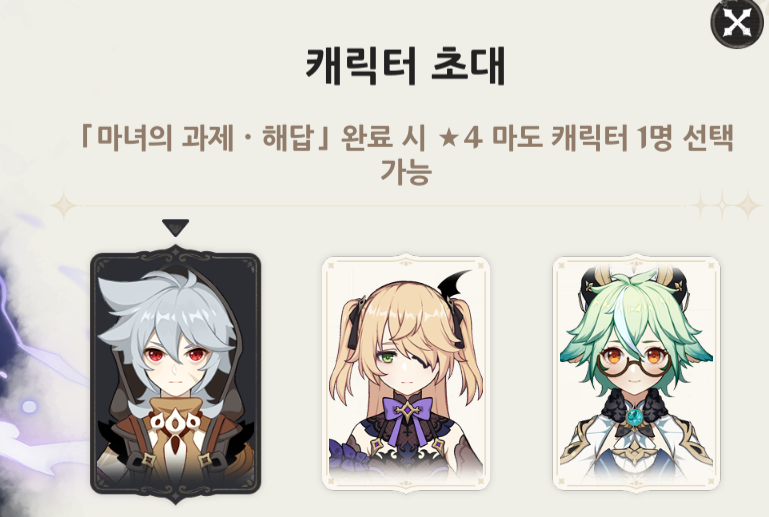This screenshot has width=769, height=517.
Task: Click the 가능 text below description
Action: (x=406, y=172)
